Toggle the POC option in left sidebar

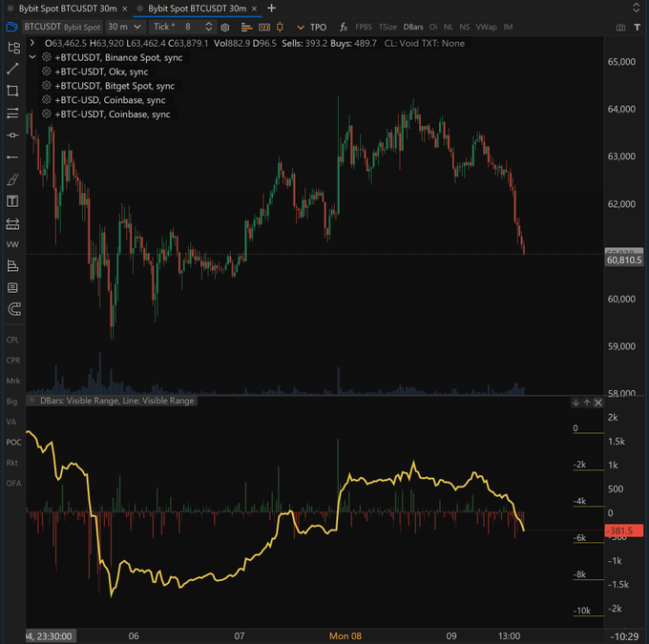[13, 443]
